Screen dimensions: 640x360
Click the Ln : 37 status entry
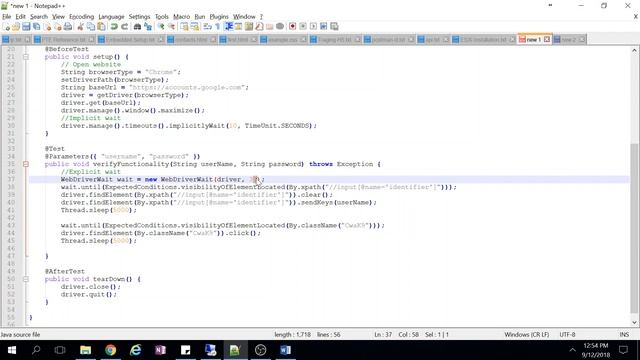coord(383,335)
